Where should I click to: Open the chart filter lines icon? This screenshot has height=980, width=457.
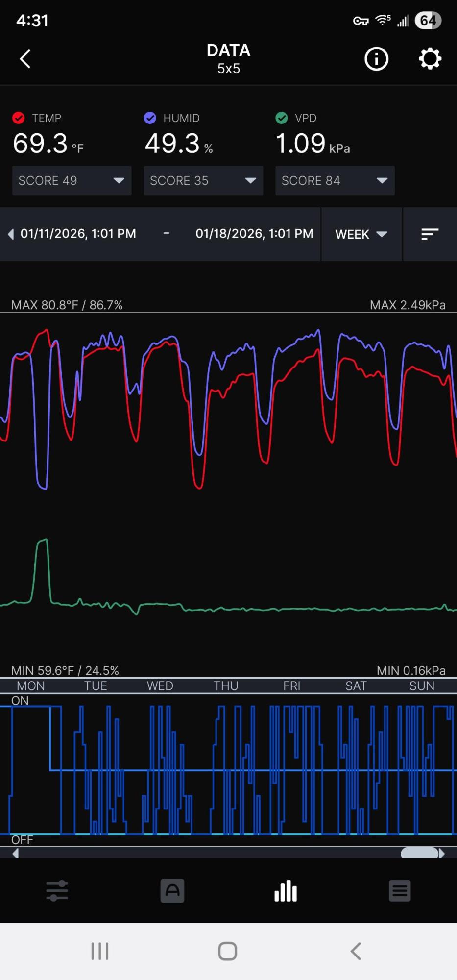[430, 234]
